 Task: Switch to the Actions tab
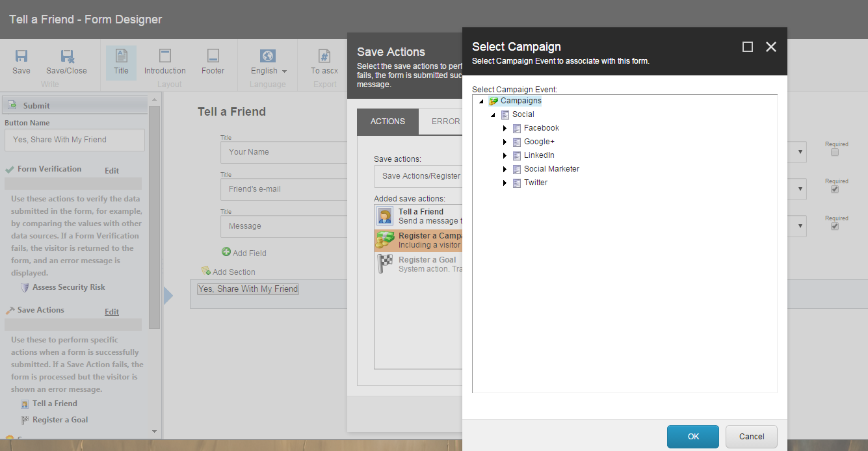pos(388,122)
